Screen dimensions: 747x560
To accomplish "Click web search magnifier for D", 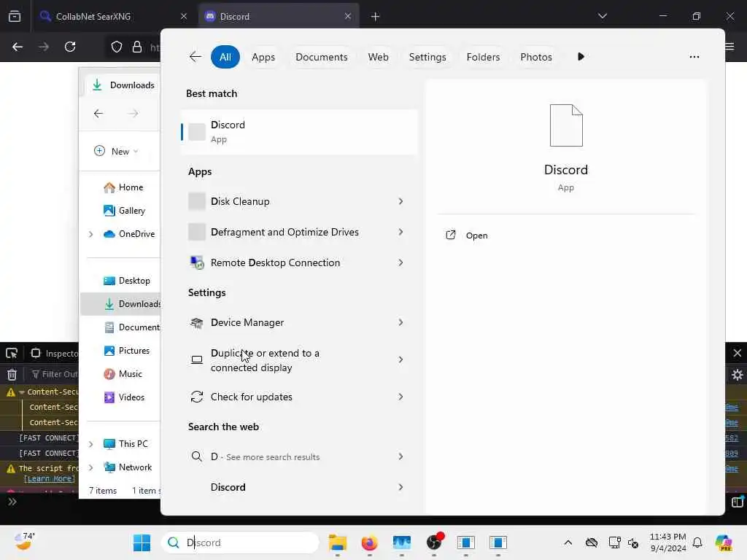I will pos(196,456).
